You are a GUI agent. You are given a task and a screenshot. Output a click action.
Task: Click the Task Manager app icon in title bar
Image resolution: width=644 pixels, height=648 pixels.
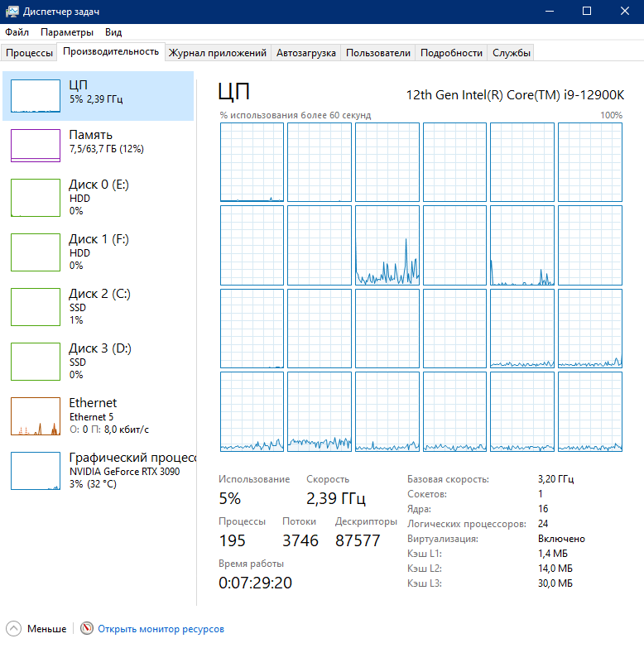coord(11,11)
